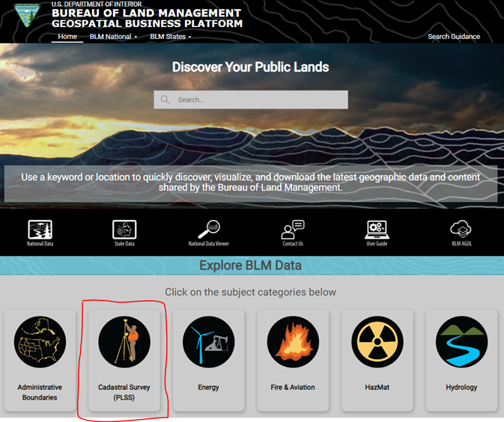
Task: Select the Fire & Aviation flame icon
Action: [x=293, y=342]
